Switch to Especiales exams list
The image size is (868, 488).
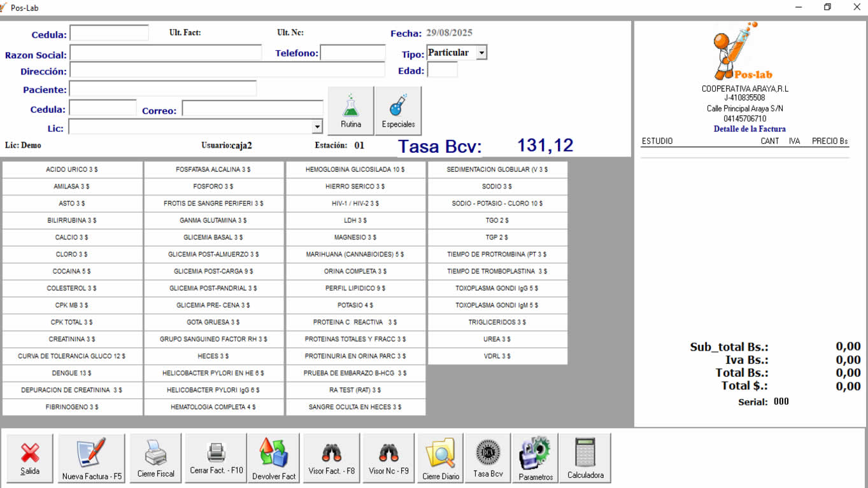click(398, 111)
